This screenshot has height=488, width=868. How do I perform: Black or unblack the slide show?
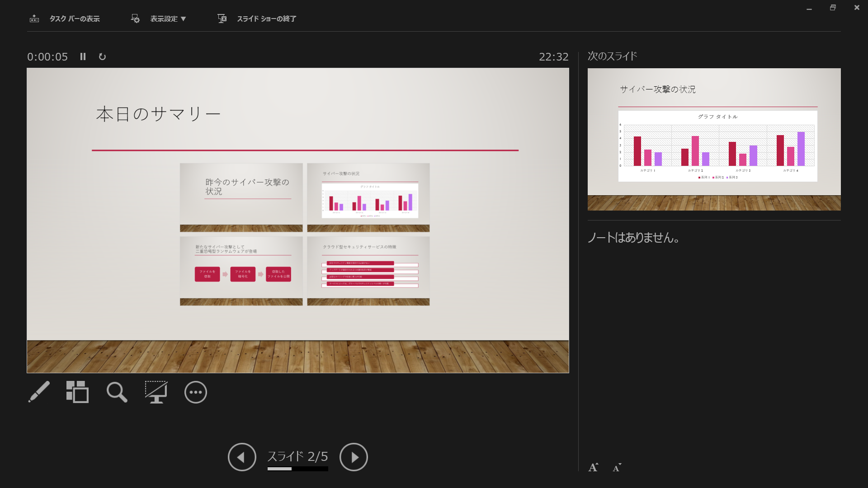click(156, 392)
